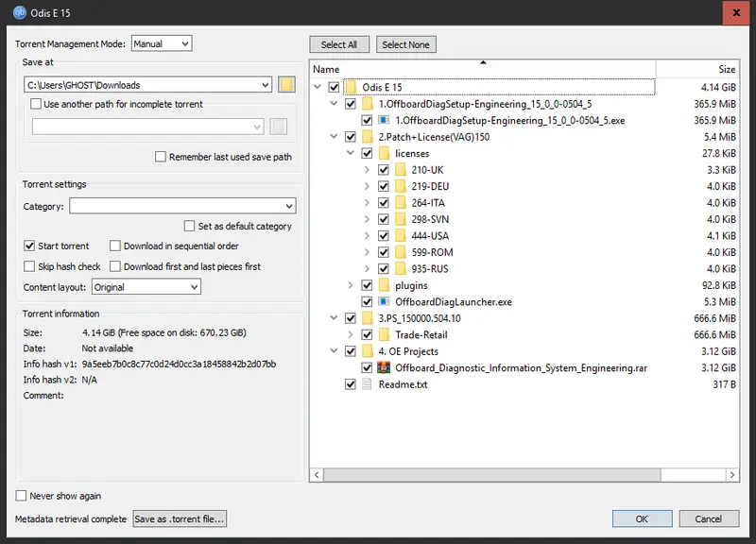This screenshot has height=544, width=756.
Task: Select the 'OffboardDiagLauncher.exe' file name
Action: pos(454,302)
